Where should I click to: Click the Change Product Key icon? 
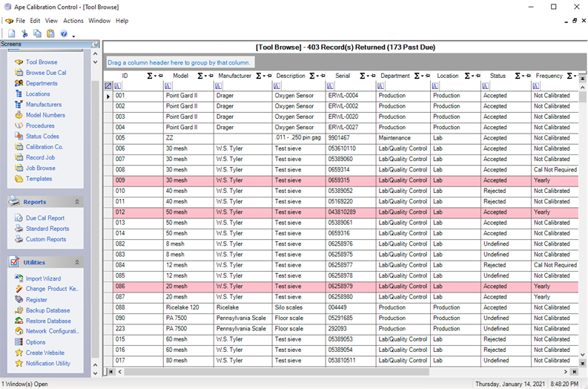click(19, 289)
